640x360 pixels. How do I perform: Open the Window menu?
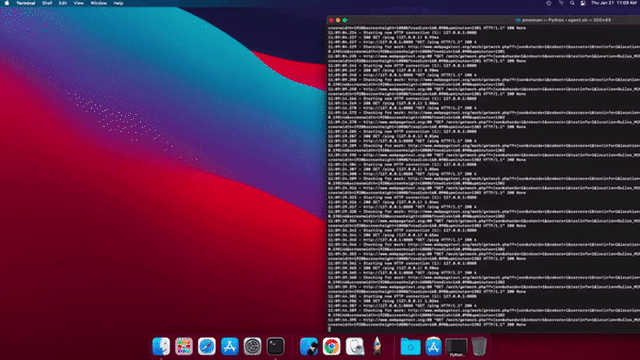tap(98, 3)
